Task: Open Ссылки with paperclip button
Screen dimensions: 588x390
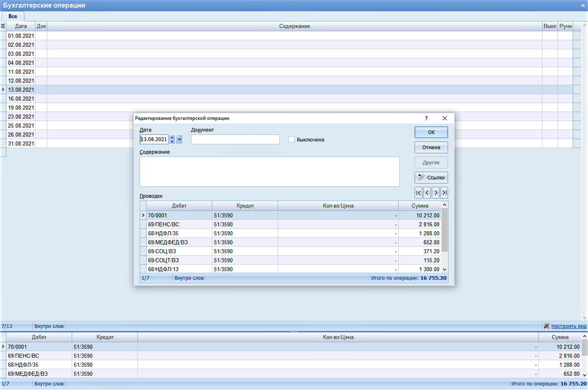Action: [431, 177]
